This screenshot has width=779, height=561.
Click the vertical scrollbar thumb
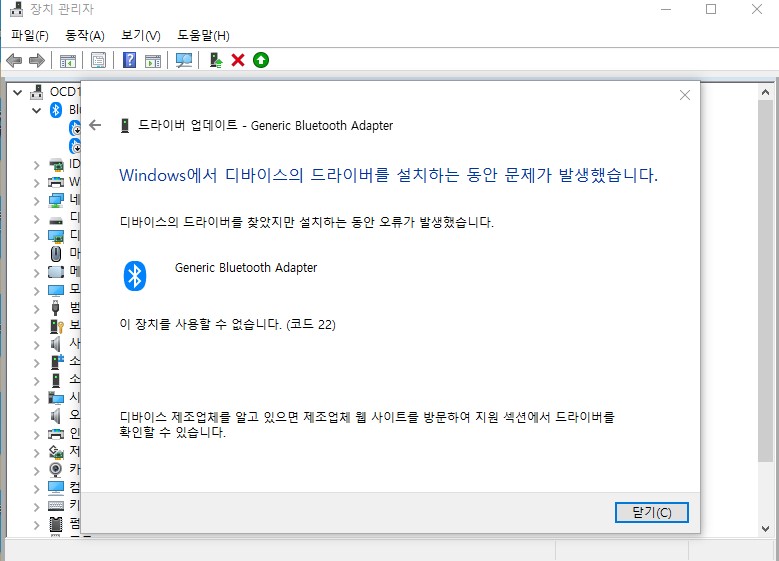[x=765, y=281]
